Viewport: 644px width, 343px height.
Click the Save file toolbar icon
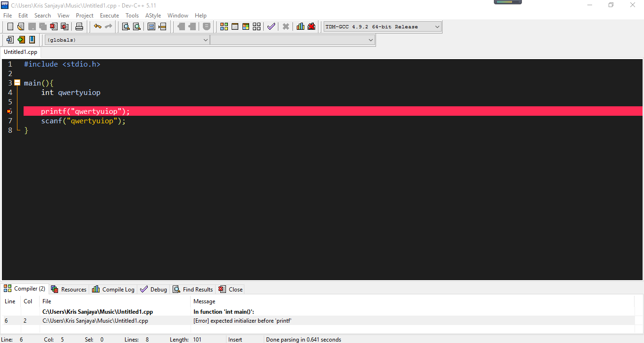(x=32, y=26)
